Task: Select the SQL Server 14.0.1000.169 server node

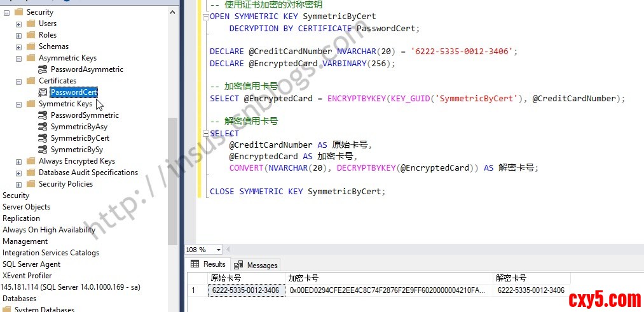Action: [71, 287]
